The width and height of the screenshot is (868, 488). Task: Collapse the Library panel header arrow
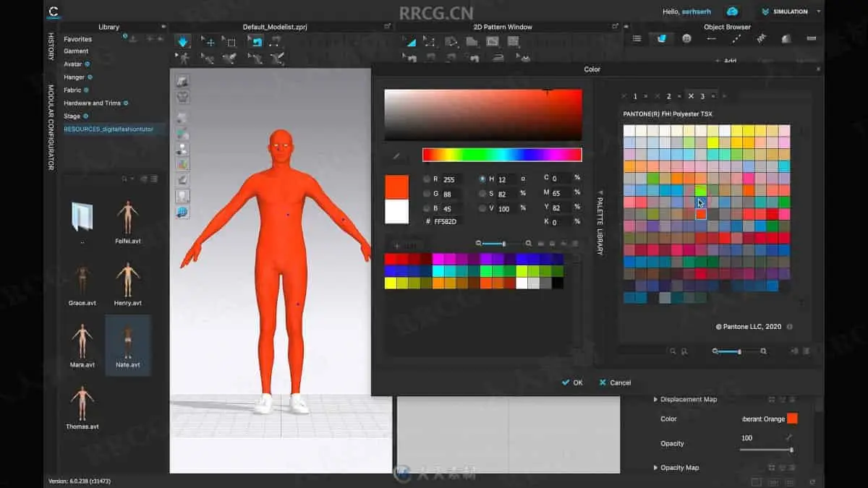click(x=163, y=27)
